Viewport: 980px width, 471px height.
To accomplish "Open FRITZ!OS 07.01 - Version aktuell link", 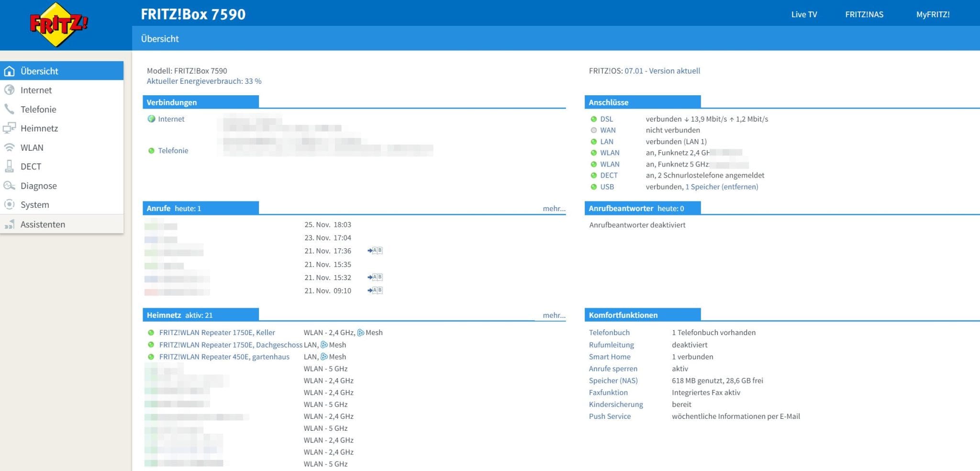I will (662, 71).
